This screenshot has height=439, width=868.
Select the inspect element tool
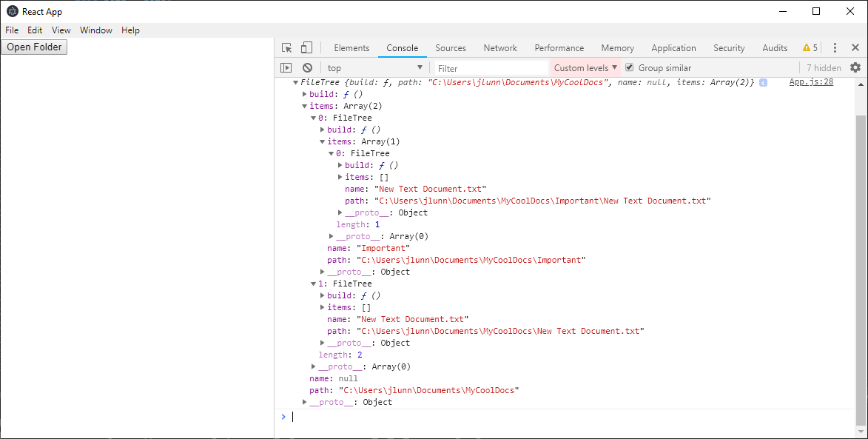pos(286,47)
